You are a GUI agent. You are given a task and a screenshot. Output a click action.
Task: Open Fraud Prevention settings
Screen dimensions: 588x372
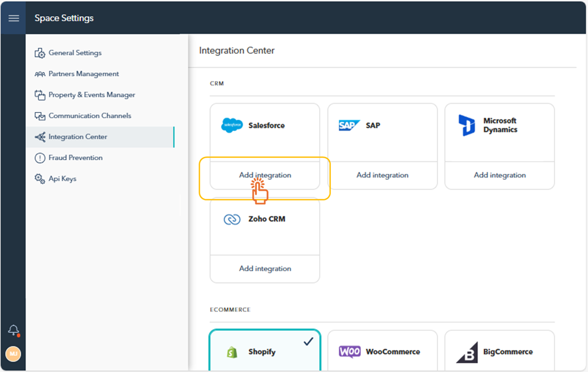point(100,158)
